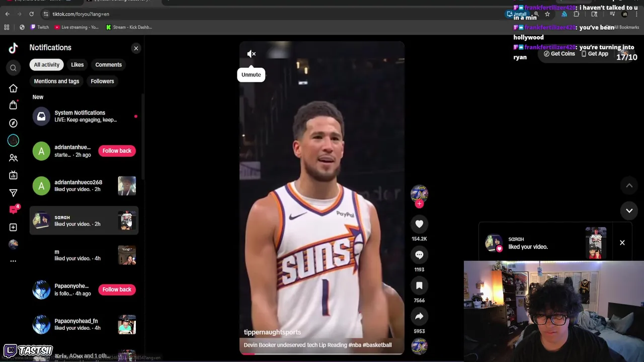Screen dimensions: 644x362
Task: Open the profile avatar in the sidebar
Action: point(13,244)
